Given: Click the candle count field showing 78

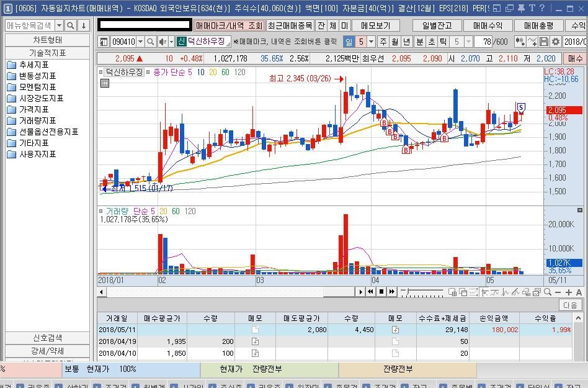Looking at the screenshot, I should [x=484, y=42].
